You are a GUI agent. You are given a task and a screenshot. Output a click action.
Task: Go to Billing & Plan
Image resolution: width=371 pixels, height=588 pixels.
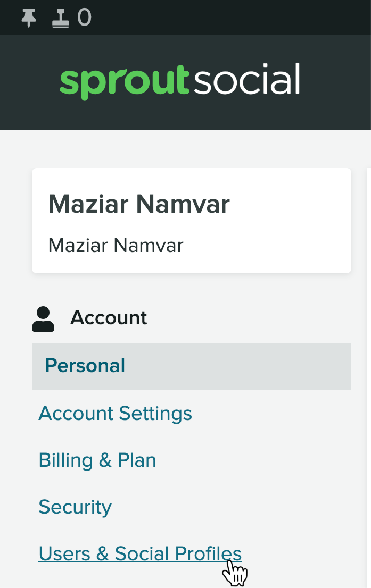tap(97, 460)
